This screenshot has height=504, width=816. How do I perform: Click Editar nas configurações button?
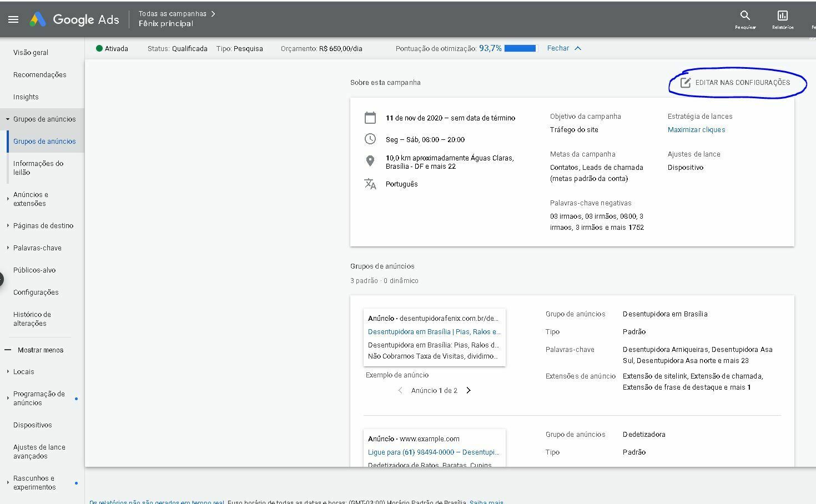(x=736, y=83)
